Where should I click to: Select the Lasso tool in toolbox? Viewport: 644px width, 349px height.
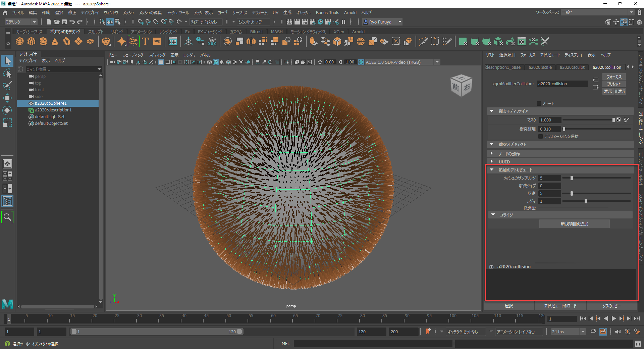[x=7, y=73]
